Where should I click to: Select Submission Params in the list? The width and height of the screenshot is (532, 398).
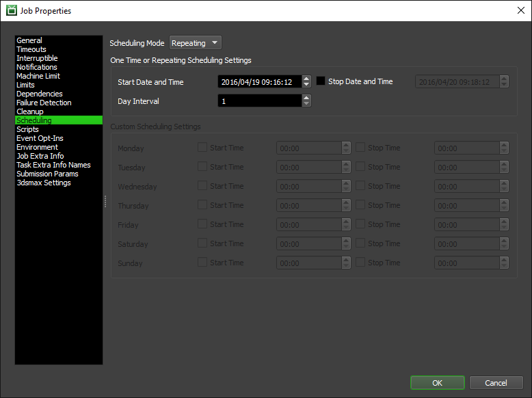tap(59, 174)
